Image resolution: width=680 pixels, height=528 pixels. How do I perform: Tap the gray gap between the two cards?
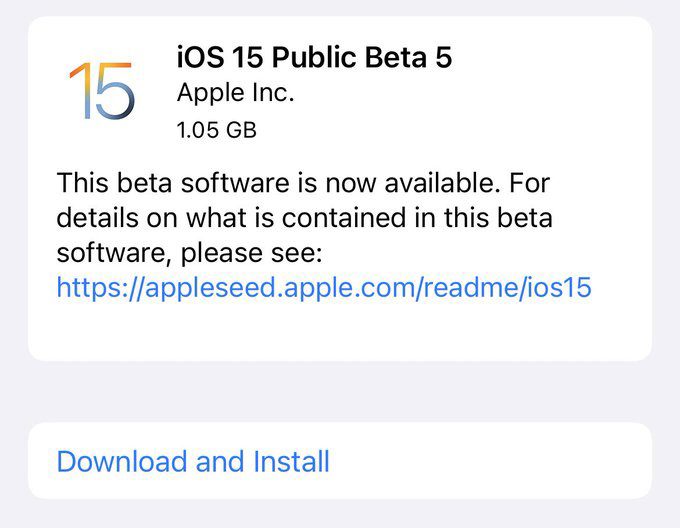pos(340,392)
